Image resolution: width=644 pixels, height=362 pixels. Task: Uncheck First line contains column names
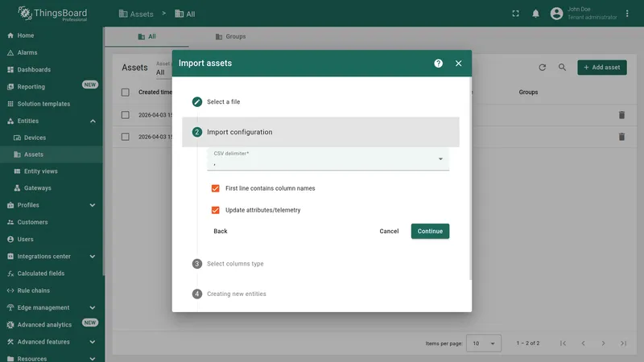(215, 188)
